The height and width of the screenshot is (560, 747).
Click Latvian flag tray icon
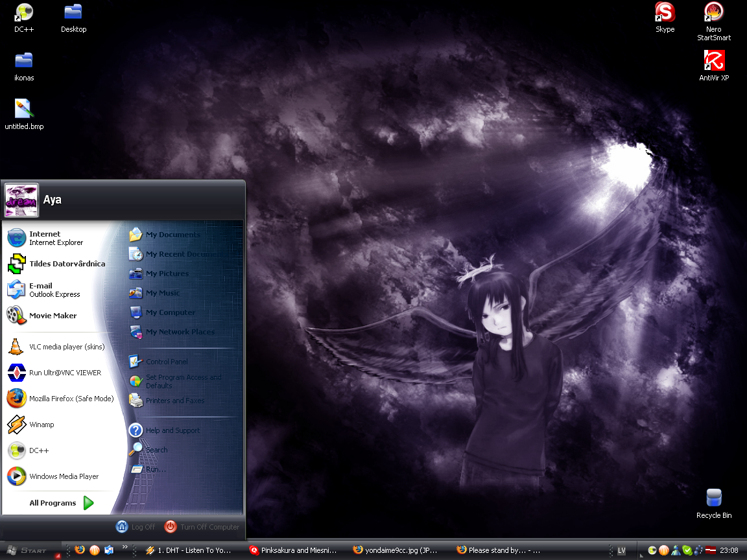710,550
